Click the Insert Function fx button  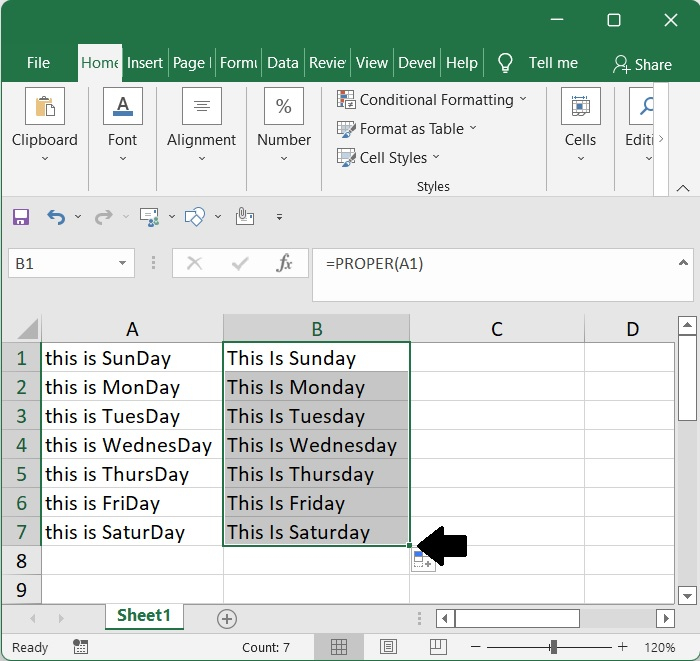pos(285,264)
